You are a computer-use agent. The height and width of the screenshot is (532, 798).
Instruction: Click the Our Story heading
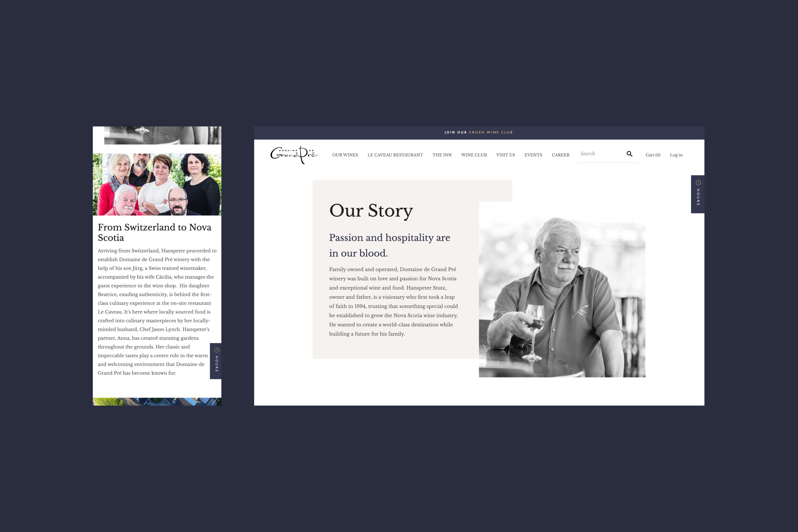click(x=371, y=211)
